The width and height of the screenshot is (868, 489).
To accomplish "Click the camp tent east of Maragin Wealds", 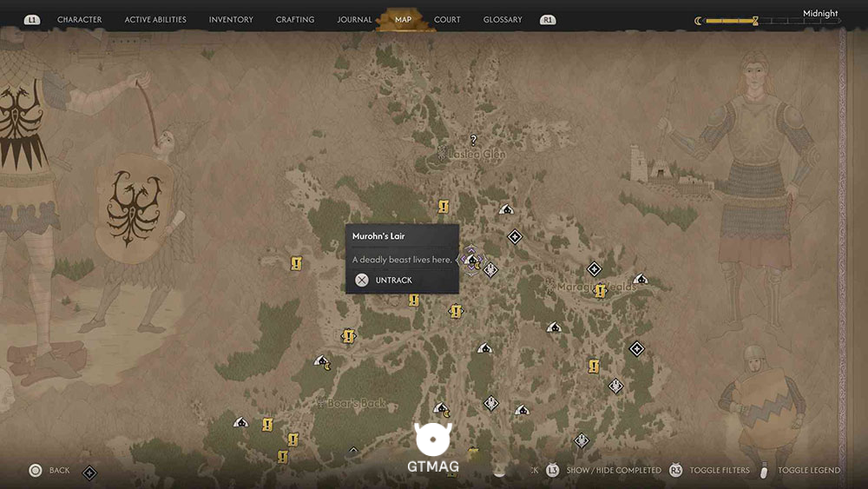I will click(x=641, y=279).
